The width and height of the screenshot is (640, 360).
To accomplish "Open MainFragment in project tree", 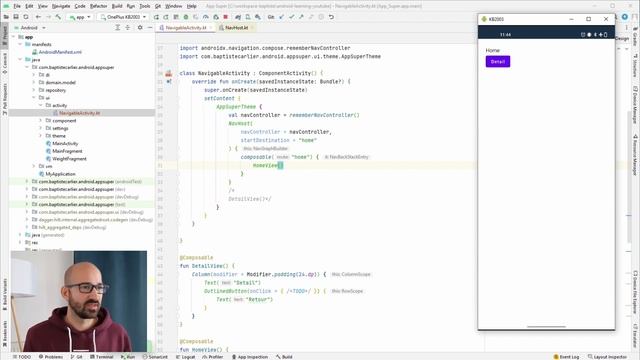I will click(x=67, y=151).
